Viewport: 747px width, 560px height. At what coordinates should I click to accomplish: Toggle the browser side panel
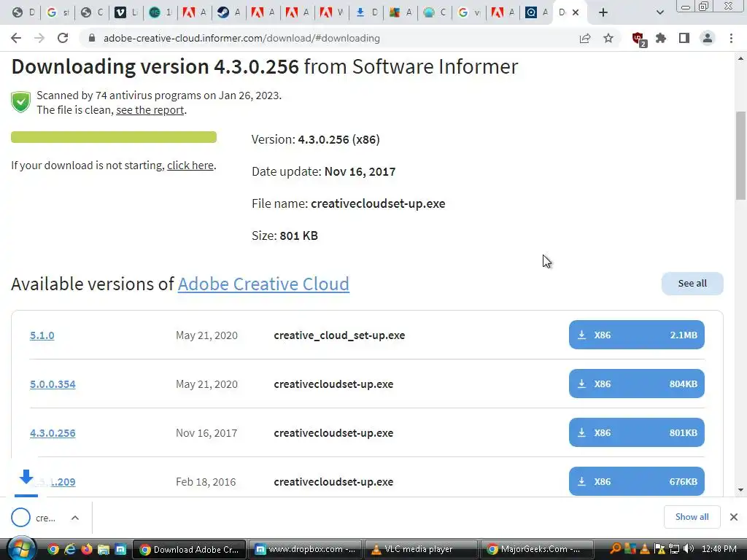coord(684,38)
